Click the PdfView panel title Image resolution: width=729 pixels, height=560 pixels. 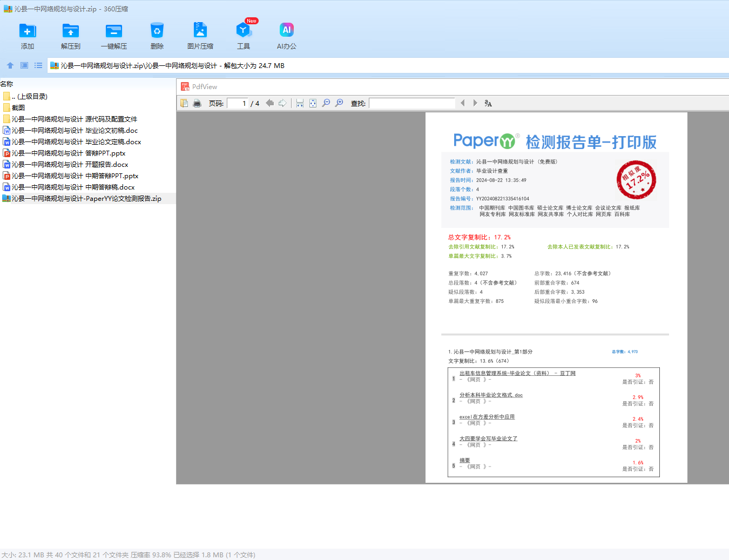tap(205, 86)
